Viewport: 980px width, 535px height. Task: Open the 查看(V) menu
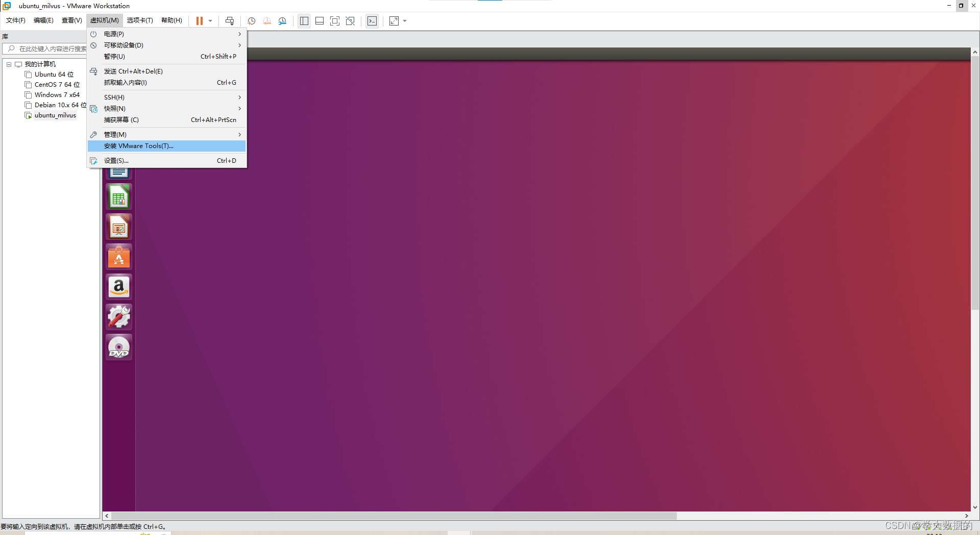(x=72, y=20)
